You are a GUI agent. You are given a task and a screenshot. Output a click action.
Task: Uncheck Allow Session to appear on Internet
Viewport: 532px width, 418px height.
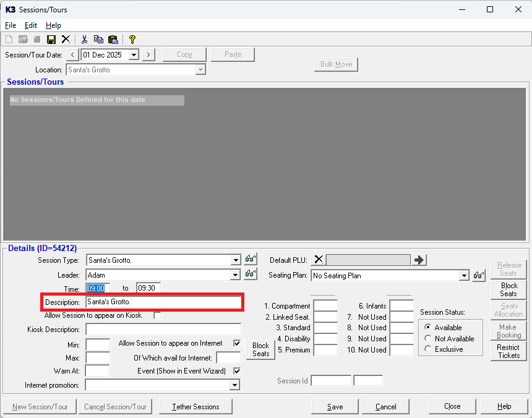(x=236, y=343)
